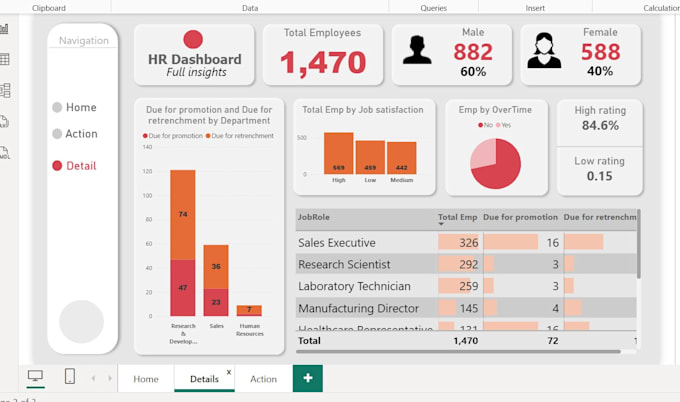Click promotion value 4 for Manufacturing Director
Image resolution: width=680 pixels, height=402 pixels.
pos(556,308)
